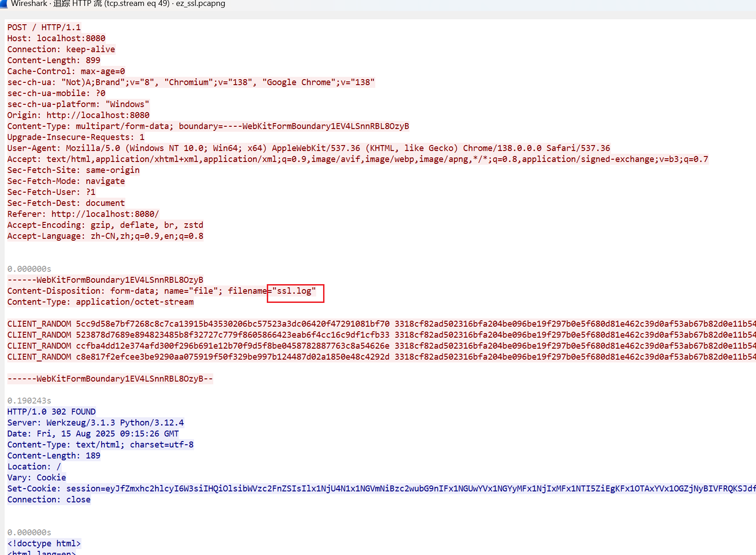Click Content-Type: application/octet-stream line
Viewport: 756px width, 555px height.
[100, 302]
